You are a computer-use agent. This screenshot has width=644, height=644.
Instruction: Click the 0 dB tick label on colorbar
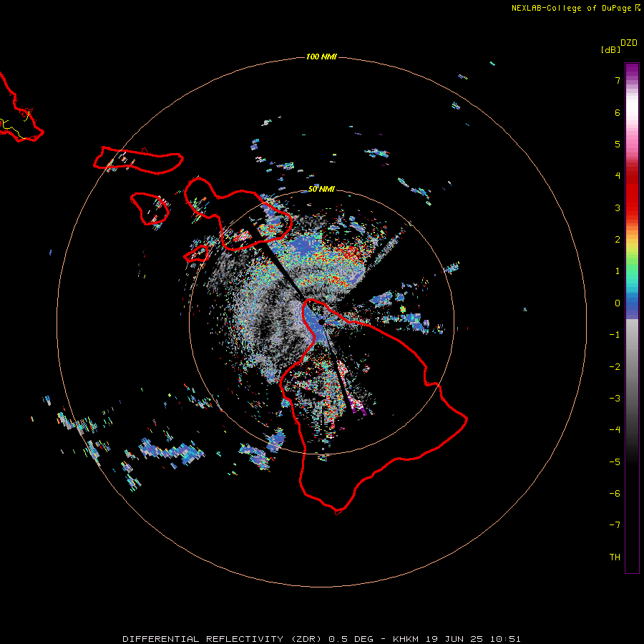pos(618,303)
